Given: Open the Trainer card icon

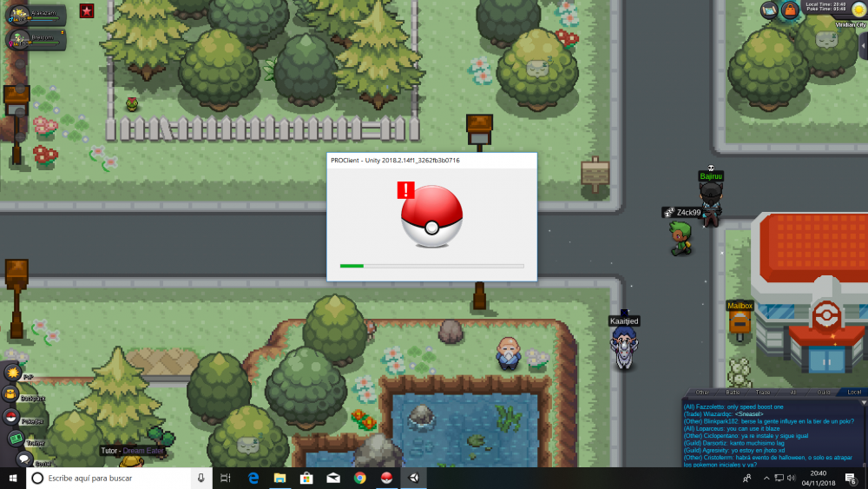Looking at the screenshot, I should click(x=16, y=439).
